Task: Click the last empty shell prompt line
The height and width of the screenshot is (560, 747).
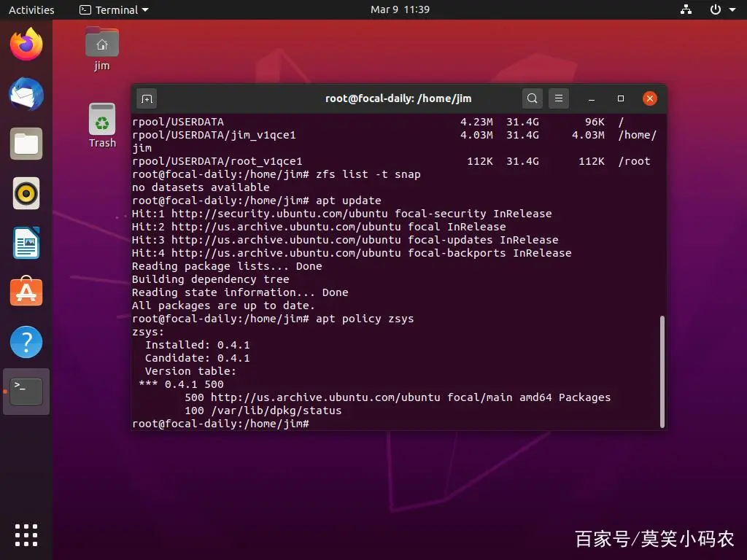Action: click(220, 424)
